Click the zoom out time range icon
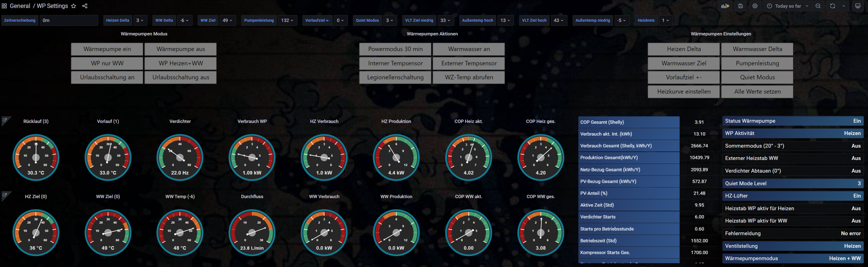The width and height of the screenshot is (868, 267). click(818, 6)
